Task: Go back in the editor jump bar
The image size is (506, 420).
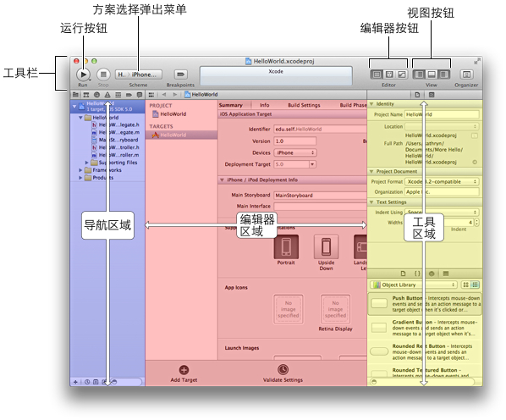Action: pos(164,95)
